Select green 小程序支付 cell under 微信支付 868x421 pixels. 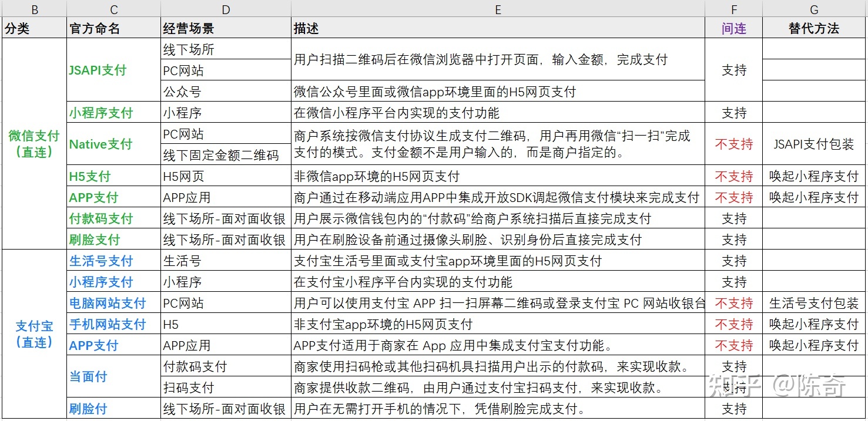tap(113, 113)
